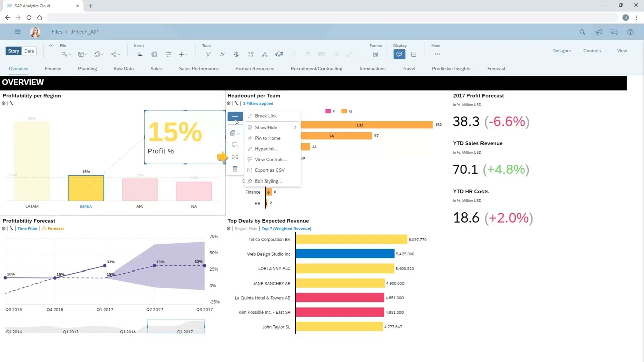Open the Insert plus dropdown
644x362 pixels.
click(183, 54)
